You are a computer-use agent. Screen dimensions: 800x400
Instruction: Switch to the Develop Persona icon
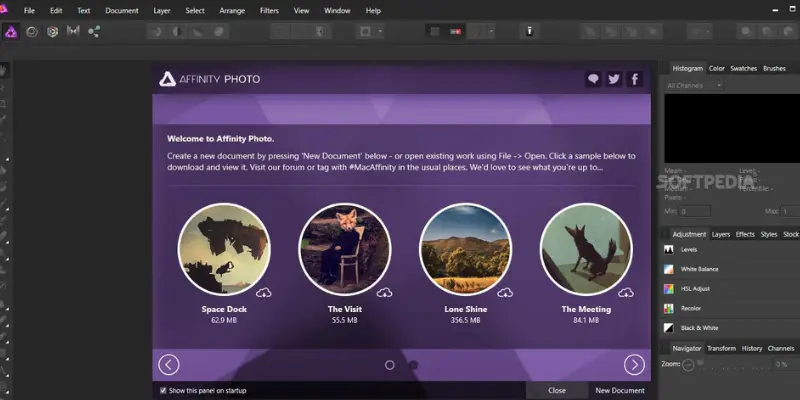point(53,32)
